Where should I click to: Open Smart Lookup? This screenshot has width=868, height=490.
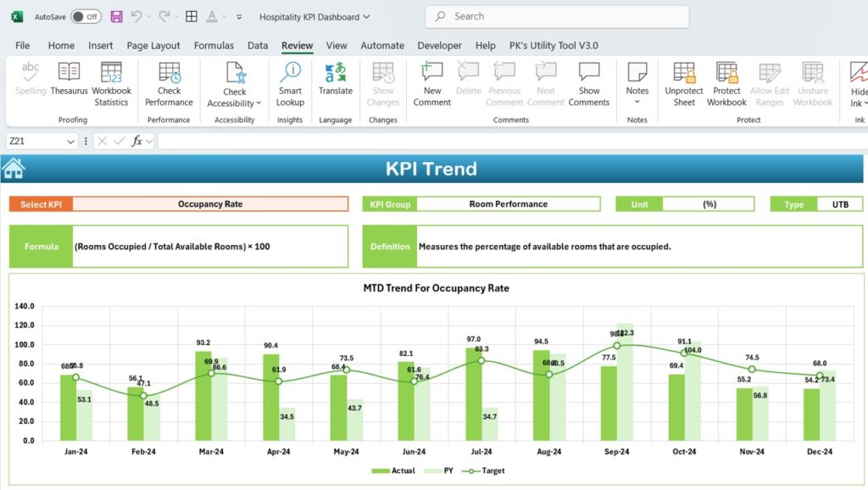pyautogui.click(x=290, y=84)
